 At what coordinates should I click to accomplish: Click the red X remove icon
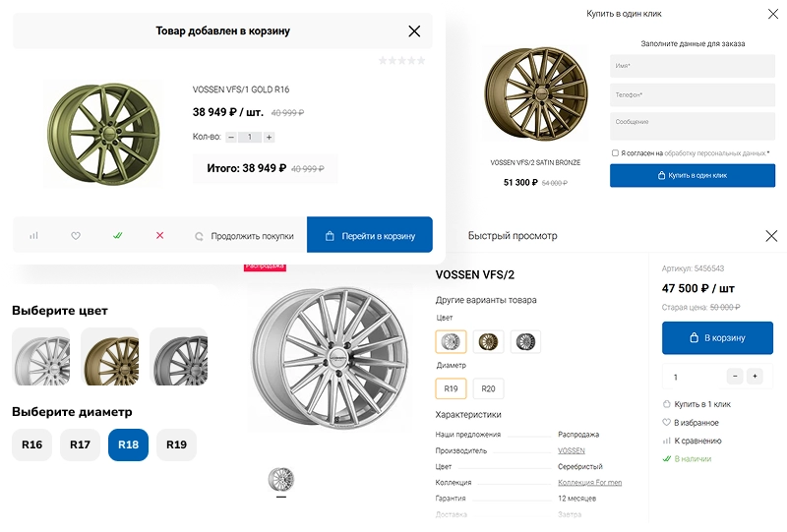click(x=160, y=236)
